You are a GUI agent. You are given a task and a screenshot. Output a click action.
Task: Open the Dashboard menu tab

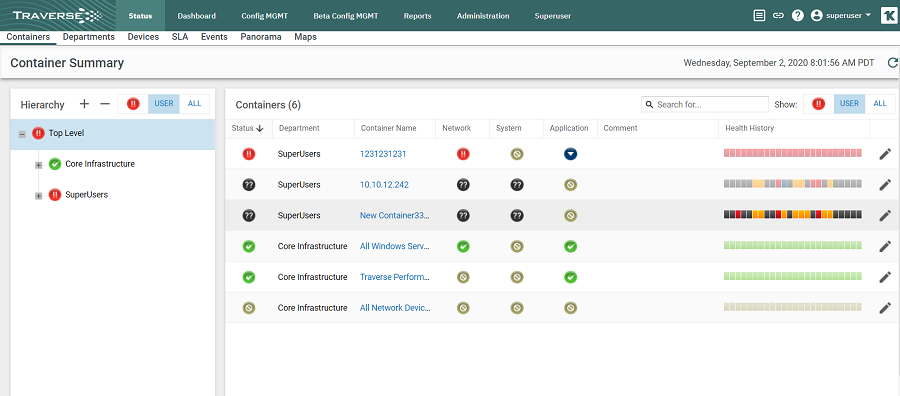point(196,16)
